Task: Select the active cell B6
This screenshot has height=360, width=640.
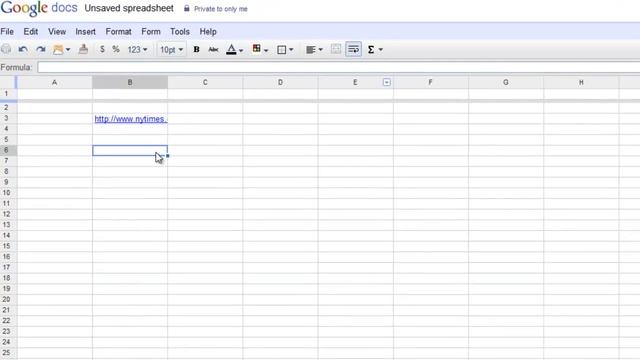Action: tap(130, 151)
